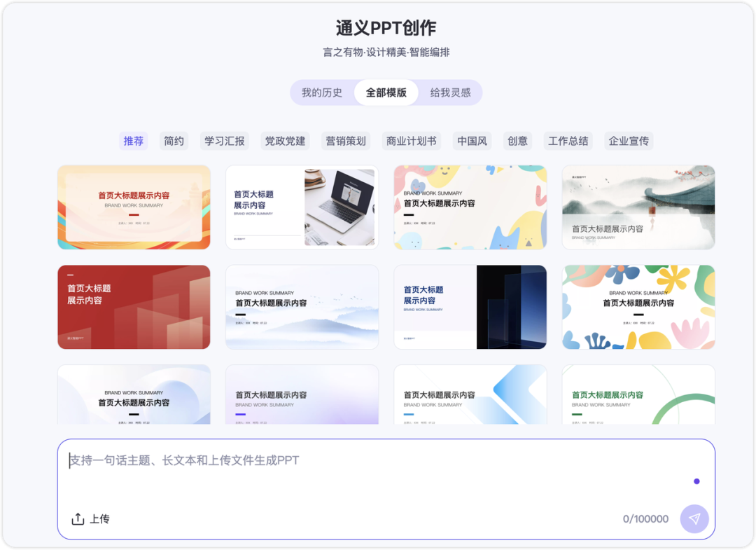Viewport: 756px width, 550px height.
Task: Select the blue arrow shapes template
Action: 470,394
